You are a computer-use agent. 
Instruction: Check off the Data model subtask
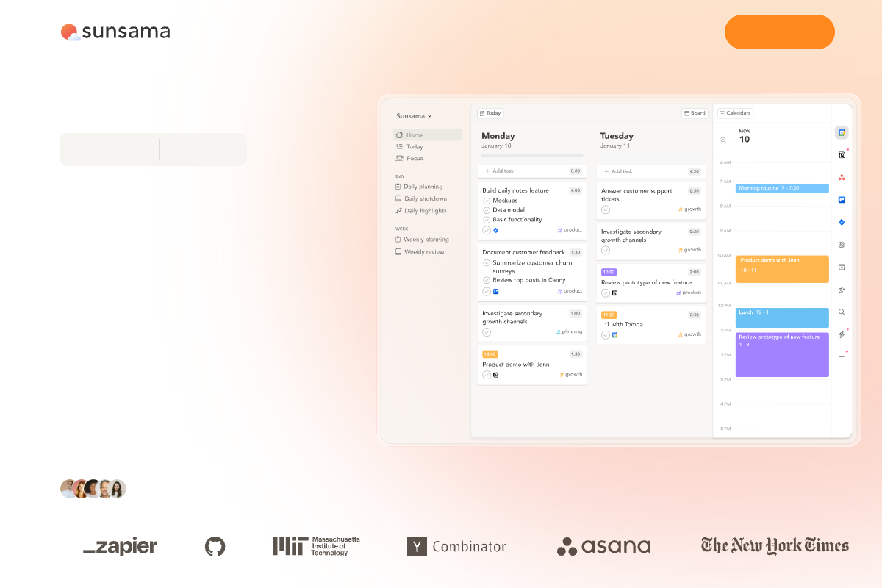[x=487, y=210]
